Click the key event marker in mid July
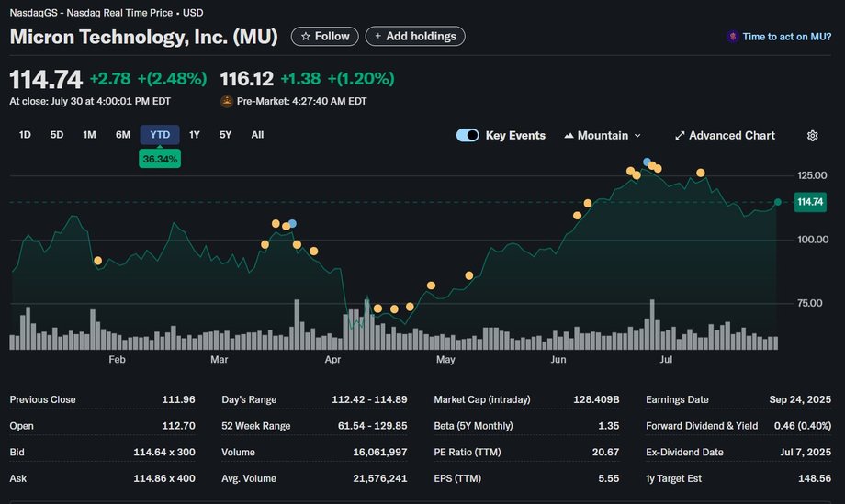This screenshot has height=504, width=845. coord(700,173)
